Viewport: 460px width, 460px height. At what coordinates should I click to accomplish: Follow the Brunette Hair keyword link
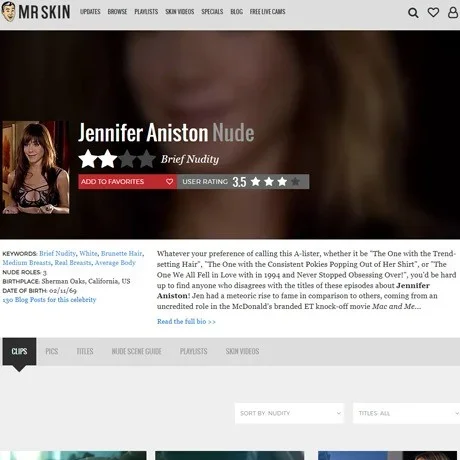click(122, 253)
